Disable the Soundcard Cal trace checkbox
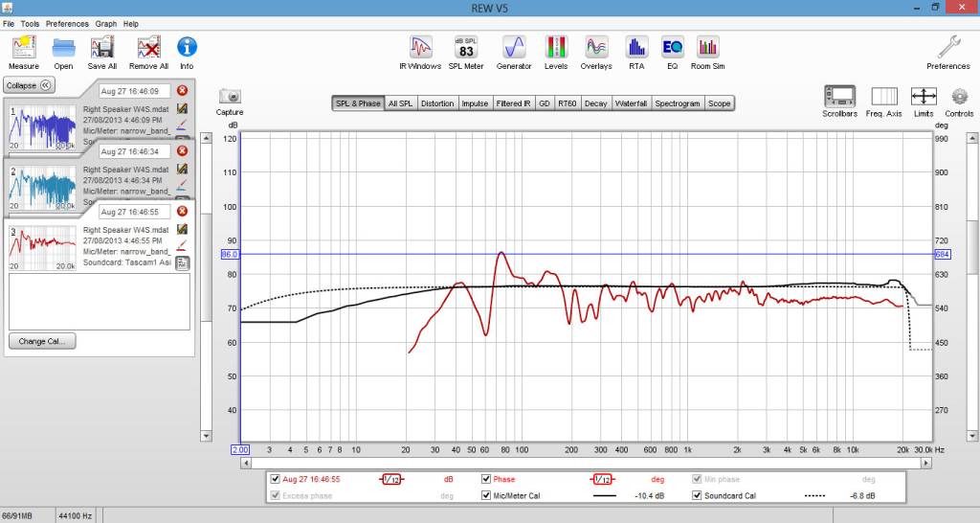This screenshot has width=980, height=523. pyautogui.click(x=697, y=496)
